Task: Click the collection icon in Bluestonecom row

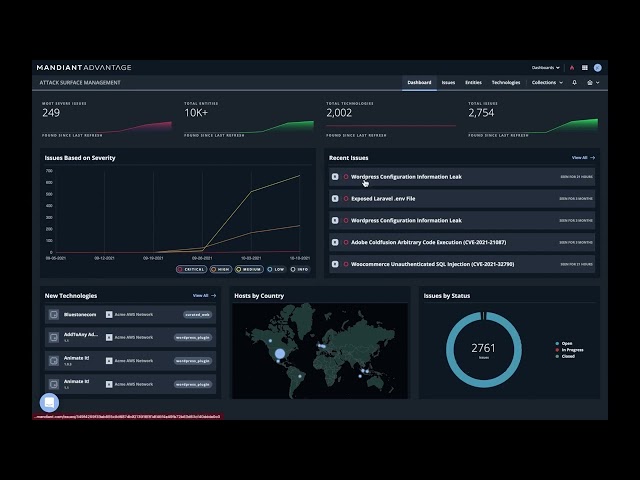Action: (109, 315)
